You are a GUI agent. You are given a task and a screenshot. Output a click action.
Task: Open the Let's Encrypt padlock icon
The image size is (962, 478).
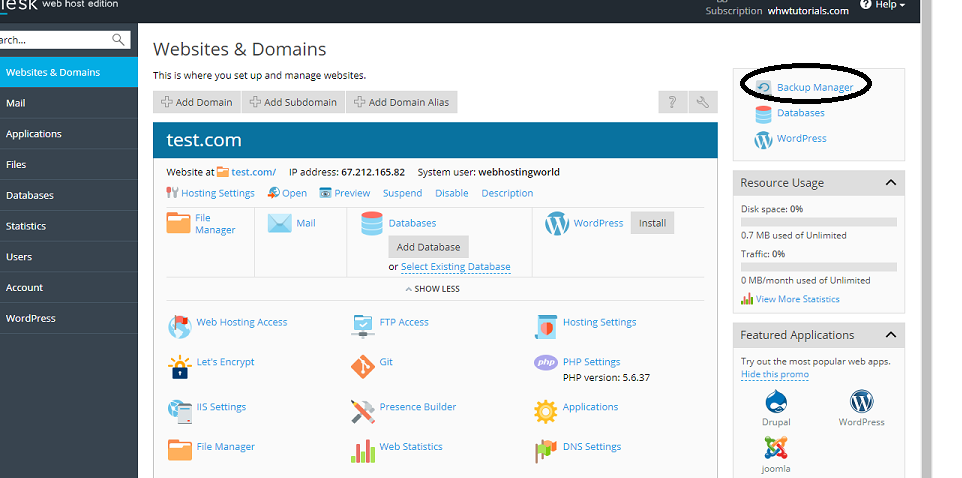179,366
